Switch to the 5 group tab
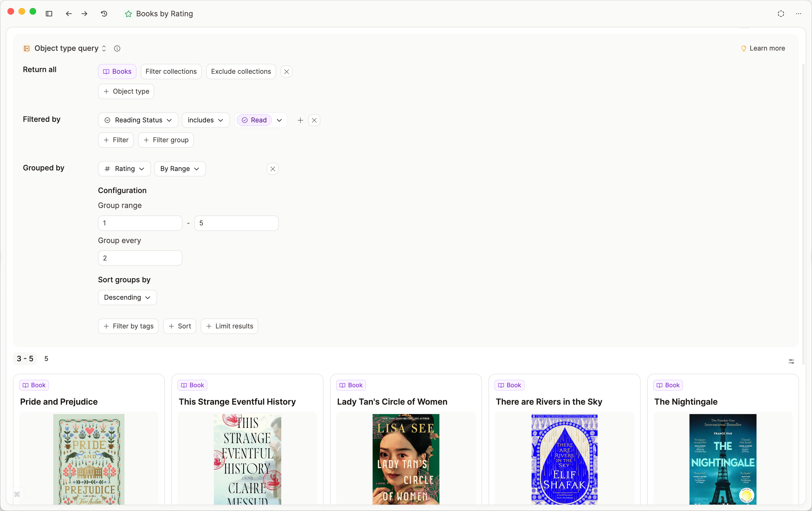Image resolution: width=812 pixels, height=511 pixels. click(x=46, y=359)
